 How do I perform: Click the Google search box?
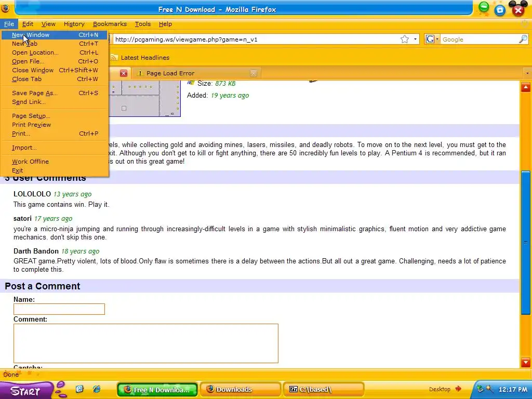click(x=479, y=39)
